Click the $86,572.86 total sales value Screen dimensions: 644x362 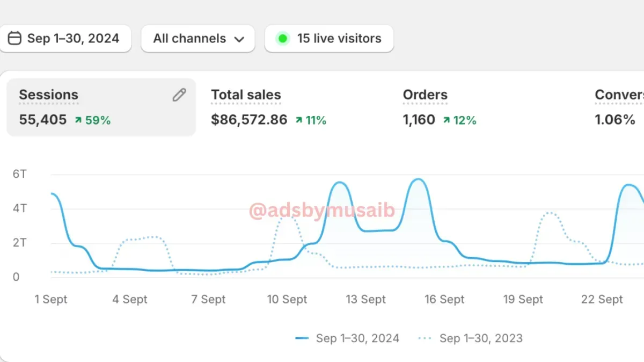pyautogui.click(x=249, y=120)
